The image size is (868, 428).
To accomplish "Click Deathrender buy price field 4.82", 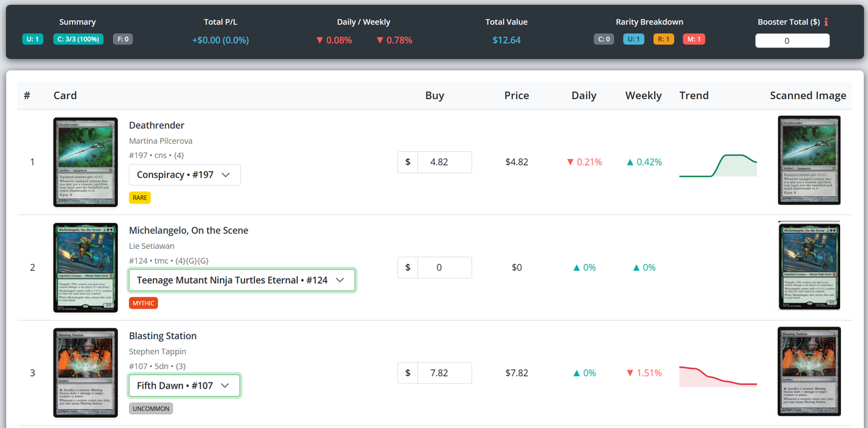I will [444, 162].
